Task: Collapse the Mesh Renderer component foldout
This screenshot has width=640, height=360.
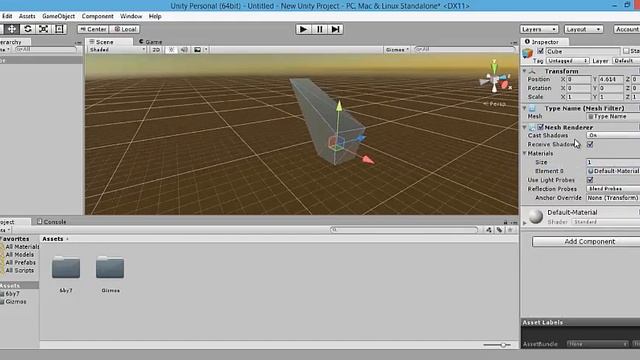Action: (x=524, y=127)
